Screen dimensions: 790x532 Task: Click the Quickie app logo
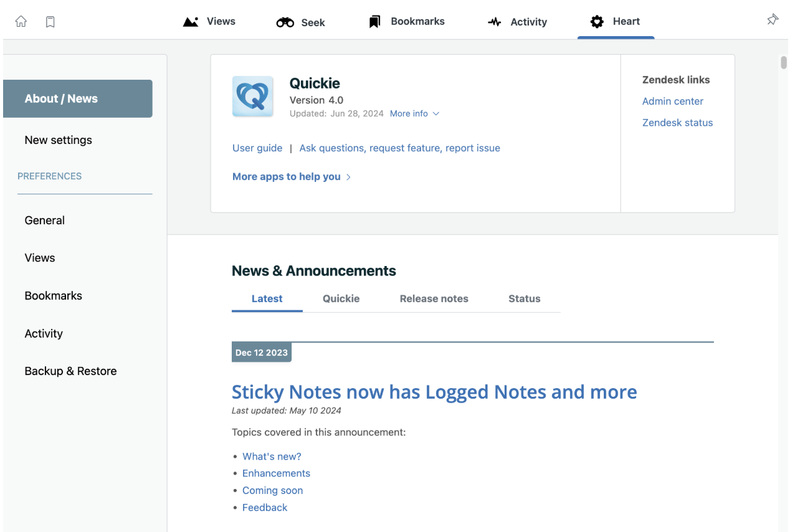coord(253,97)
